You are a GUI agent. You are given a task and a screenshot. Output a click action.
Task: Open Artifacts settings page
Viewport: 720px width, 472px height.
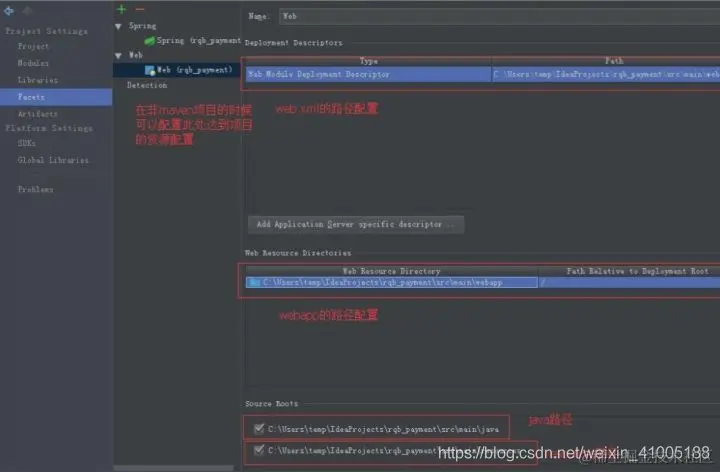pyautogui.click(x=38, y=114)
